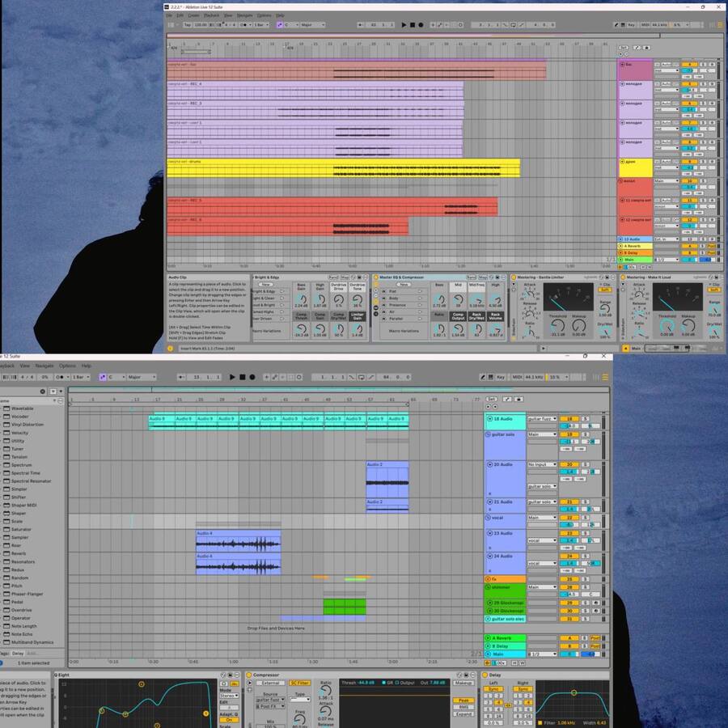Select Spectral Resonator in the browser list

(x=31, y=481)
